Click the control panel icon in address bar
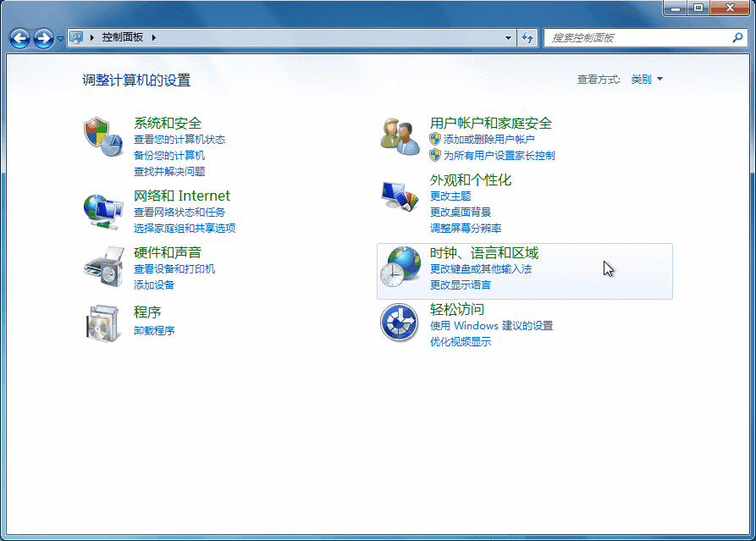 click(x=76, y=37)
